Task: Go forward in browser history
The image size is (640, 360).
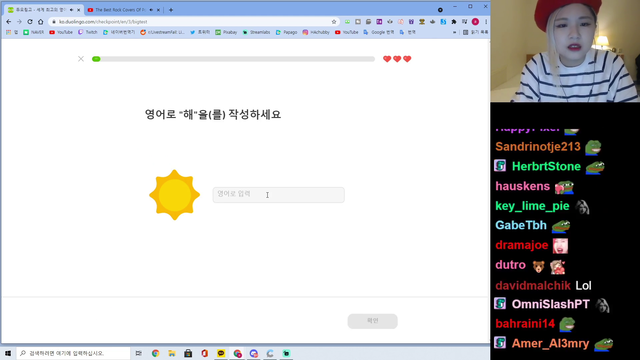Action: pyautogui.click(x=19, y=22)
